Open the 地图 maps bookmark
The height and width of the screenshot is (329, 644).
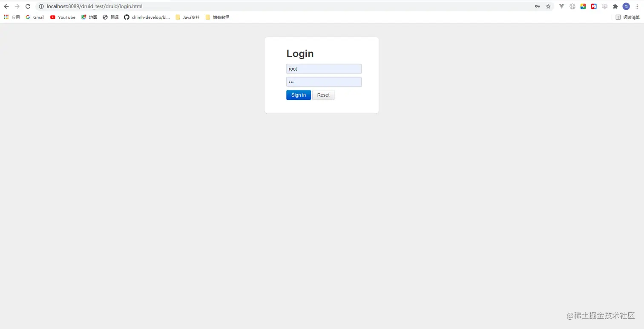(x=89, y=17)
